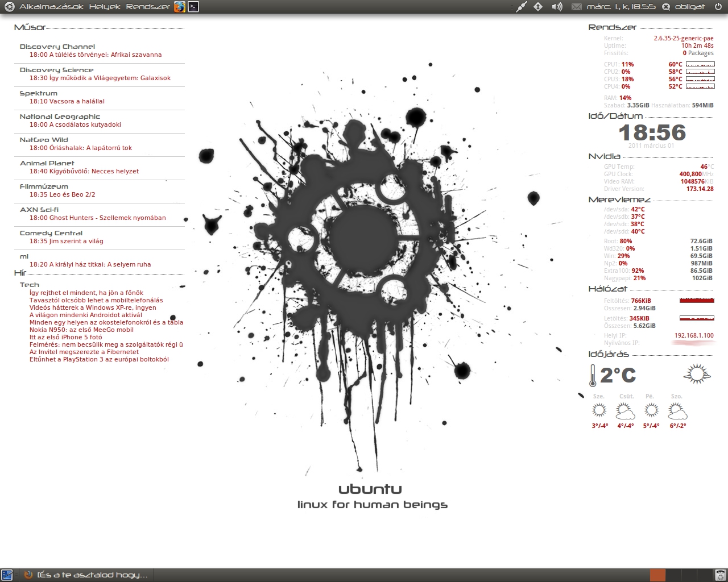Click the diamond-shaped arrows tray icon
Screen dimensions: 728x582
click(538, 7)
